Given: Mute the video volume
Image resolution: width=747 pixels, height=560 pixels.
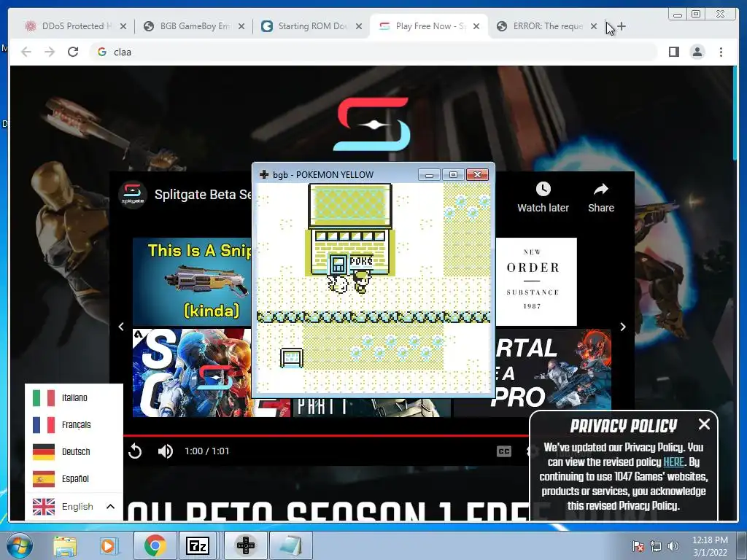Looking at the screenshot, I should [x=166, y=451].
